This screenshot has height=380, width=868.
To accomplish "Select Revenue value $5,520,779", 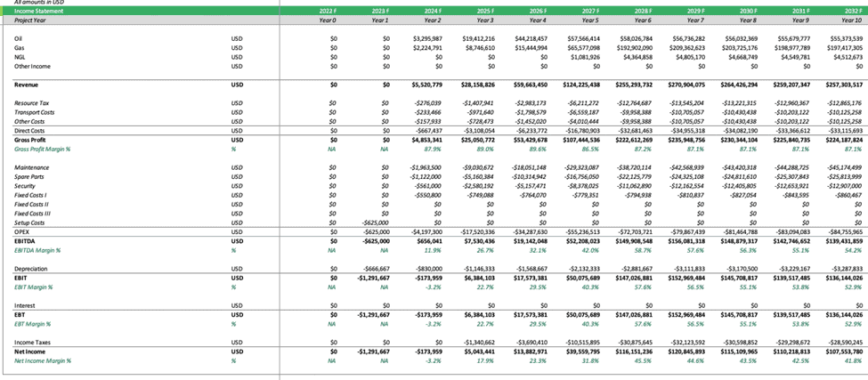I will coord(426,85).
